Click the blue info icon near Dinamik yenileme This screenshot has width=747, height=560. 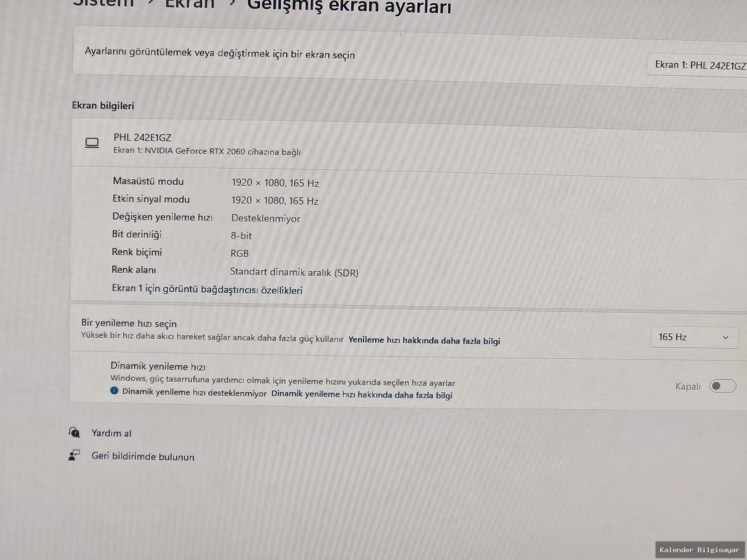click(114, 391)
